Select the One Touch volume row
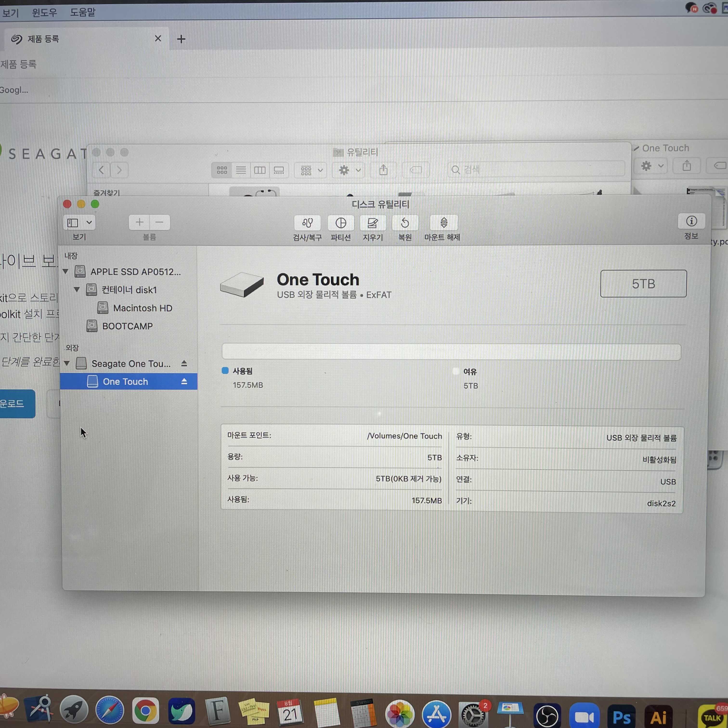 point(129,381)
